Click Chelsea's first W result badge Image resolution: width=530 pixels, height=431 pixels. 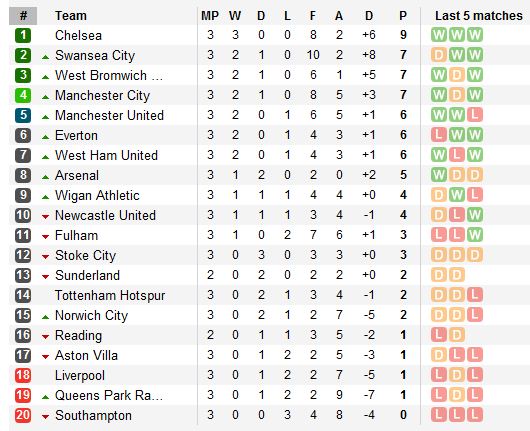tap(439, 35)
